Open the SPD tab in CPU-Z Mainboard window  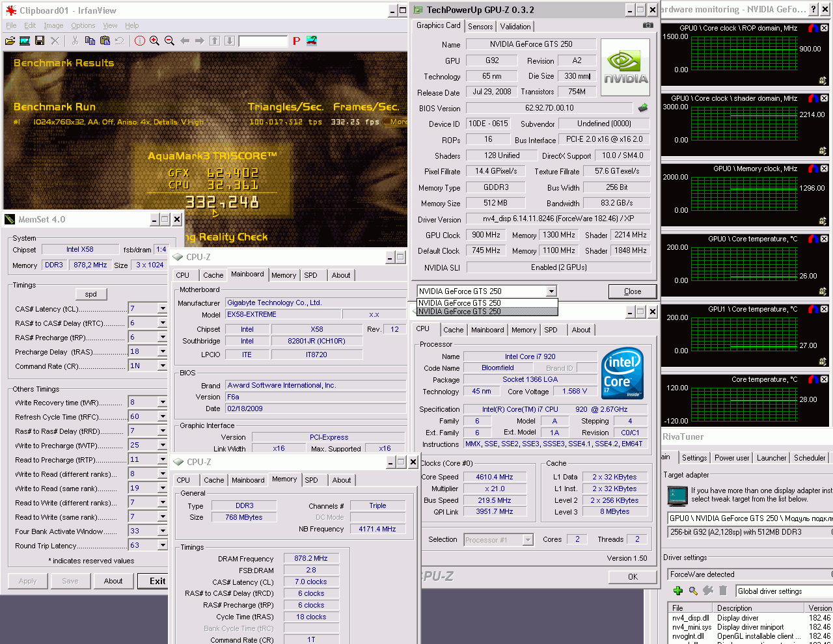pyautogui.click(x=311, y=275)
